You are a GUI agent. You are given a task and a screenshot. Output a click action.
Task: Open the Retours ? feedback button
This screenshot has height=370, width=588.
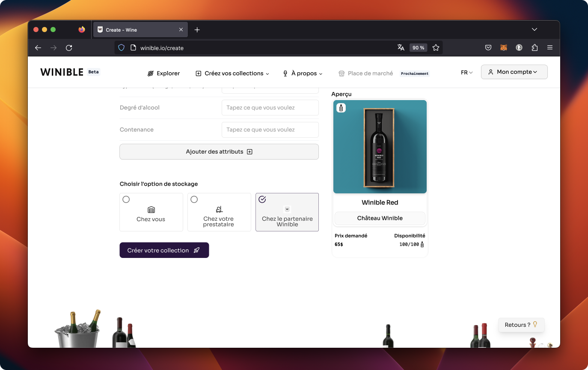521,325
